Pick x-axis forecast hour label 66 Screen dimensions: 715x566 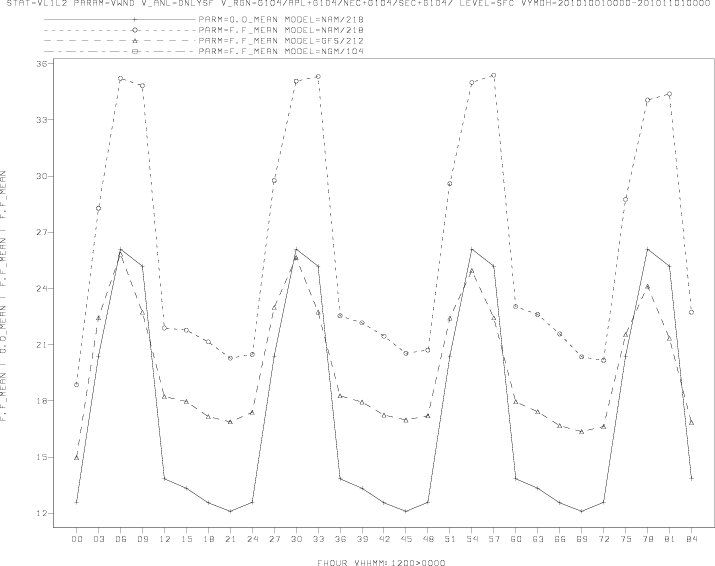coord(560,539)
